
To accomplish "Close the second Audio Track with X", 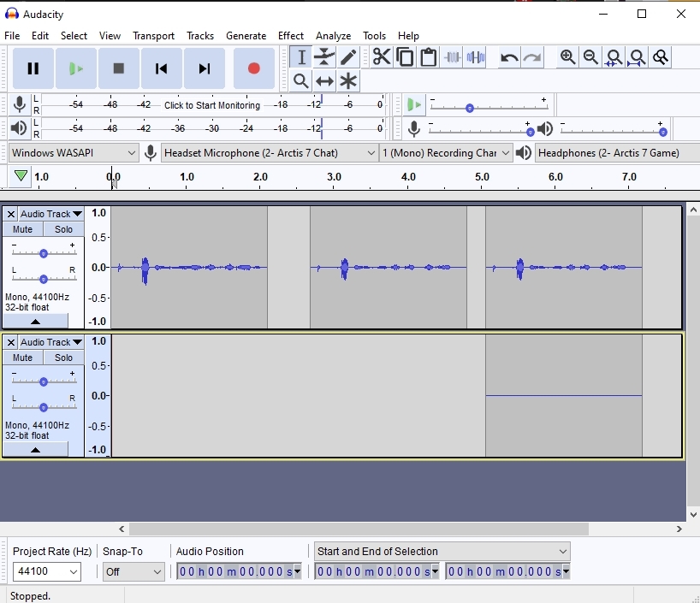I will click(x=11, y=342).
